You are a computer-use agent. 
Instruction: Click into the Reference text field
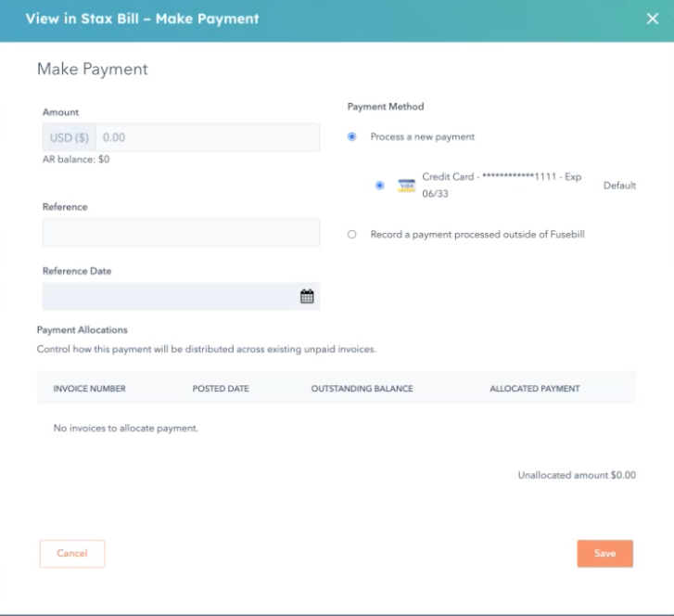tap(181, 232)
